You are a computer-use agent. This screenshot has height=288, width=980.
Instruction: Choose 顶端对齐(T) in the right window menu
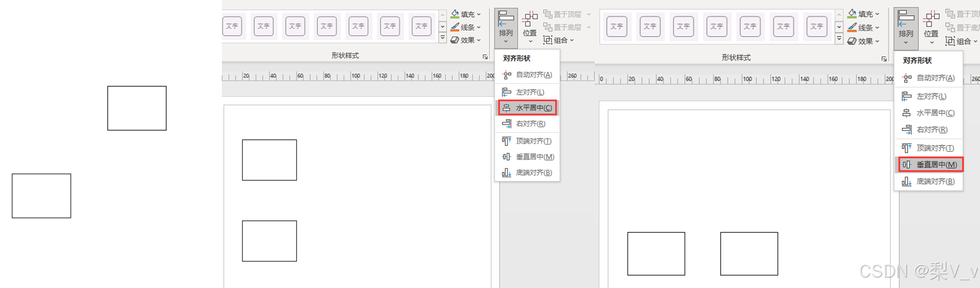(928, 148)
